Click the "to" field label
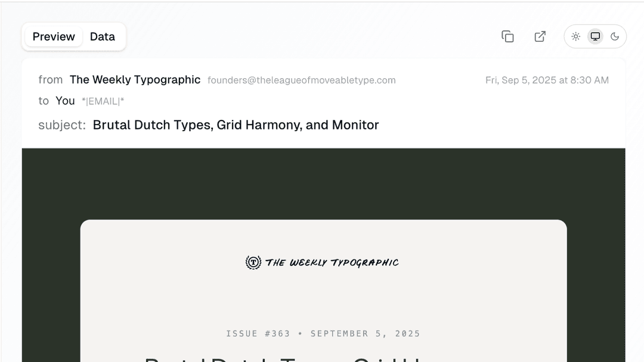 click(x=44, y=101)
